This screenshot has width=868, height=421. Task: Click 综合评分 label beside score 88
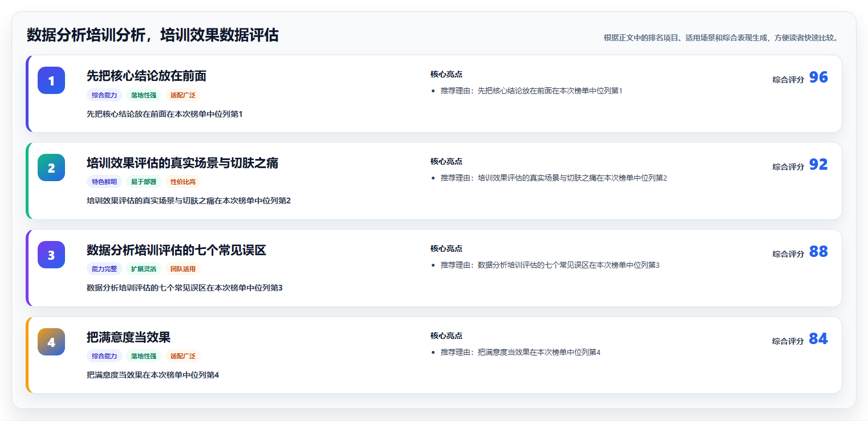click(788, 254)
